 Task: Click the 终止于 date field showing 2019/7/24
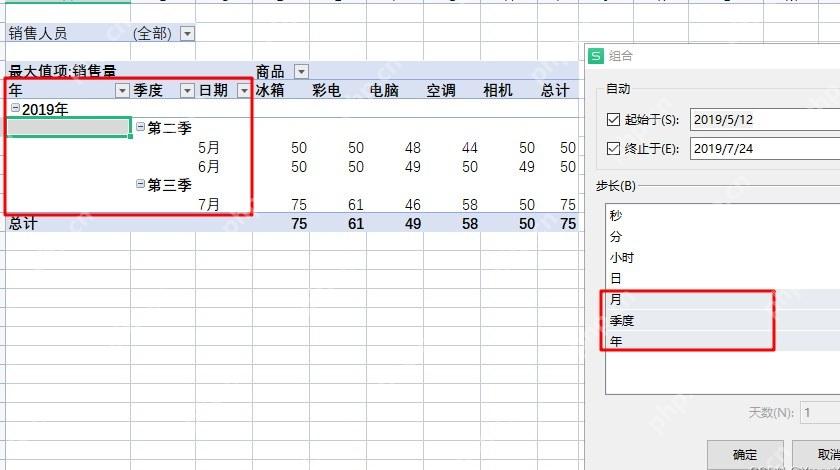(765, 148)
